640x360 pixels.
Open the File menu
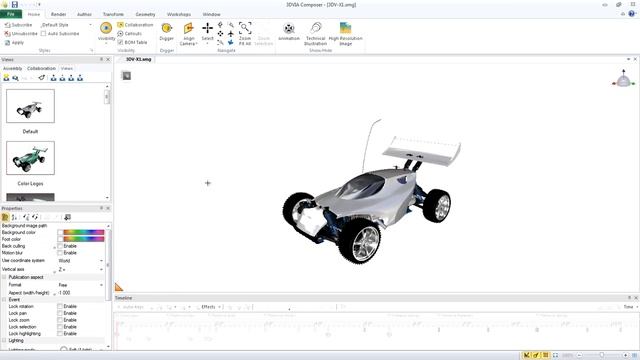pos(11,14)
